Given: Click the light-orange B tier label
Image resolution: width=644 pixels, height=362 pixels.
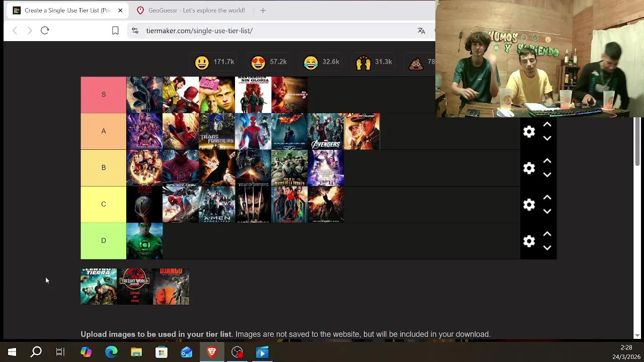Looking at the screenshot, I should (x=103, y=168).
